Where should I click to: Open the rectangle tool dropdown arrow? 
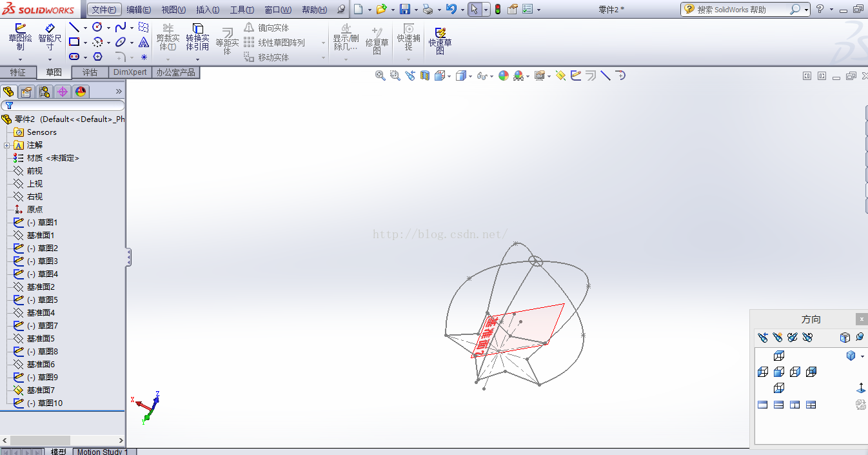pos(85,43)
